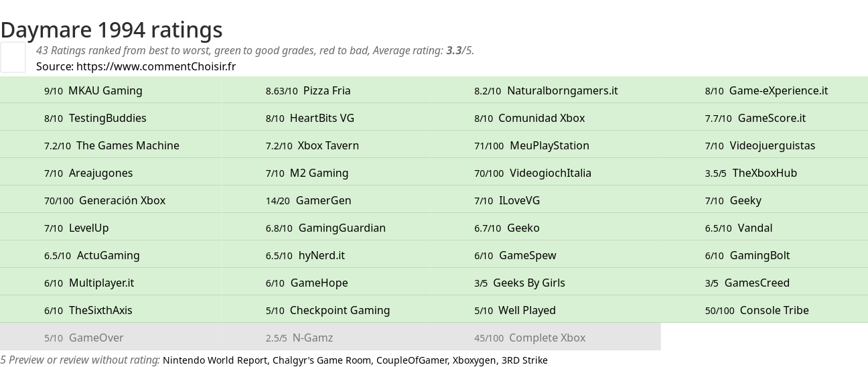The image size is (868, 367).
Task: Click the white square logo thumbnail
Action: tap(13, 57)
